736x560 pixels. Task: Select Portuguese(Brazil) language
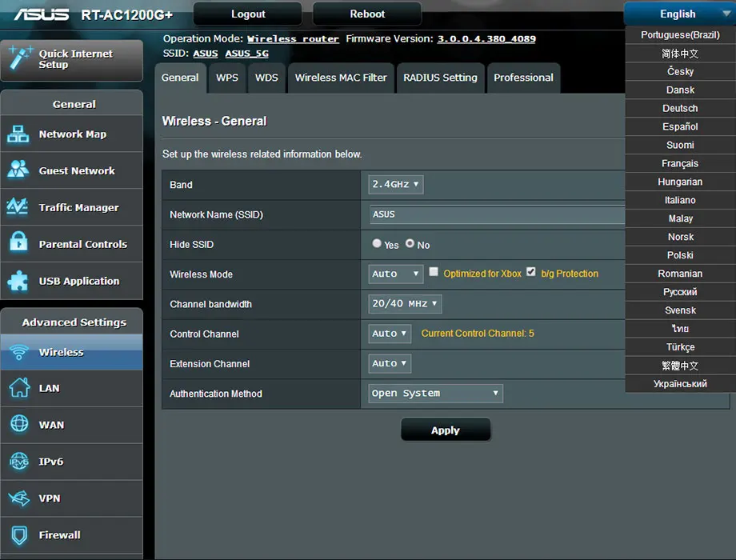pyautogui.click(x=680, y=34)
